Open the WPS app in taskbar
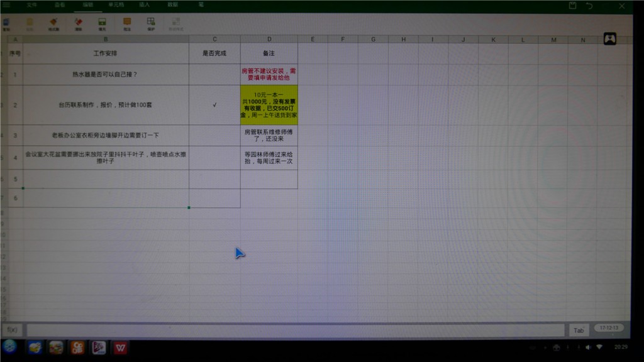The image size is (644, 362). pos(119,348)
